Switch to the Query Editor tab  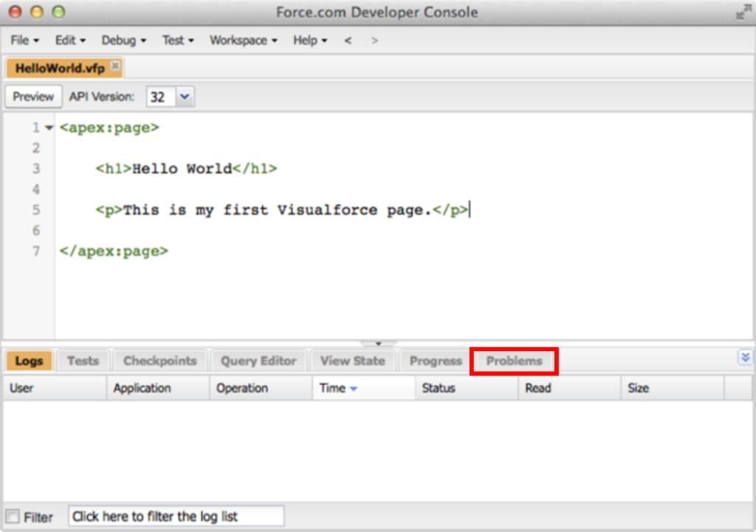pos(258,361)
